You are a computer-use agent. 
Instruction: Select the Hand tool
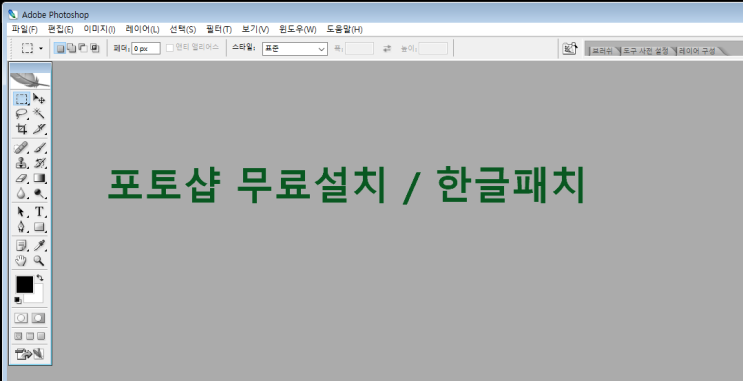point(21,261)
